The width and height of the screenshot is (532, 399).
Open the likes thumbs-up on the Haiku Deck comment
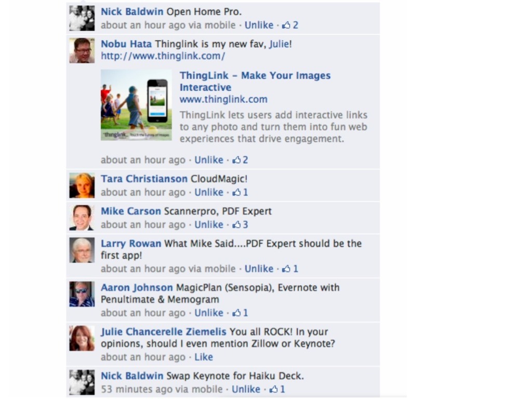[x=277, y=389]
